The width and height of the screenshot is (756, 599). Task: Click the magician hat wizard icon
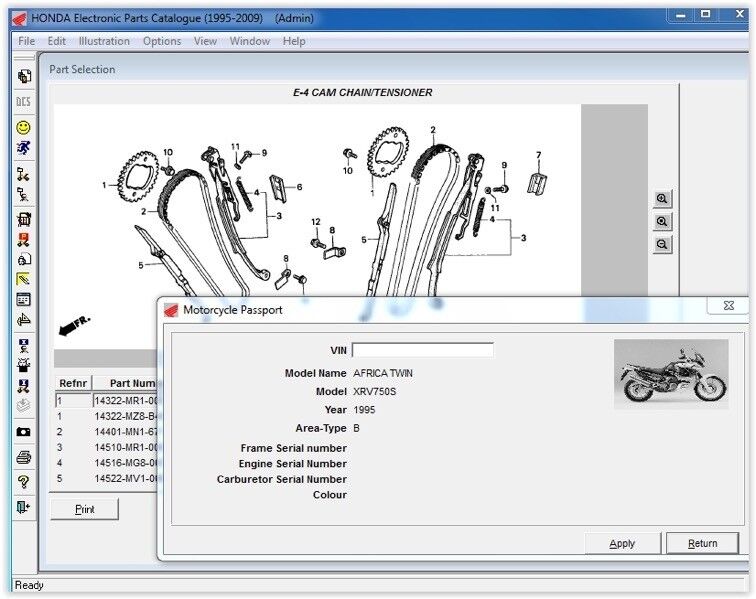[24, 365]
